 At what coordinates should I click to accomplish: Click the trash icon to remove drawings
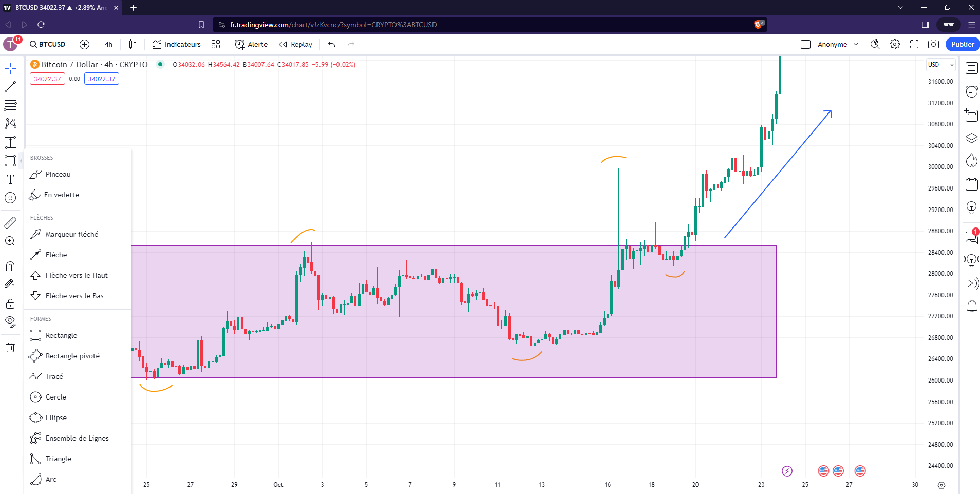click(10, 348)
